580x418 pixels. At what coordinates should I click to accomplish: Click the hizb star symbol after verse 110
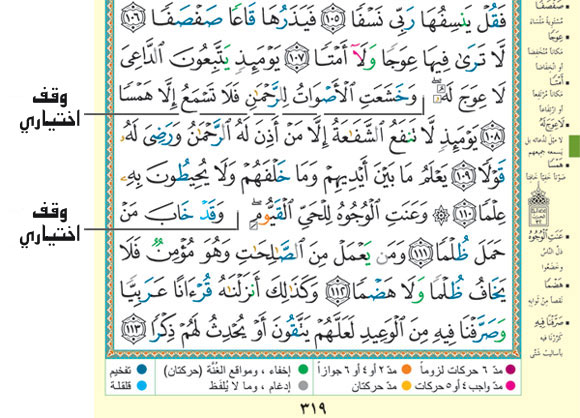(441, 215)
